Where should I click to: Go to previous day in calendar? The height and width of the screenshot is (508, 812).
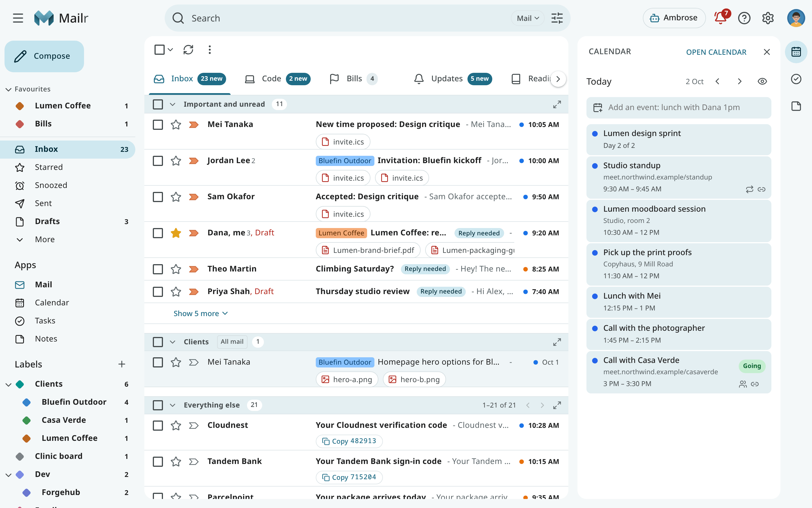718,81
